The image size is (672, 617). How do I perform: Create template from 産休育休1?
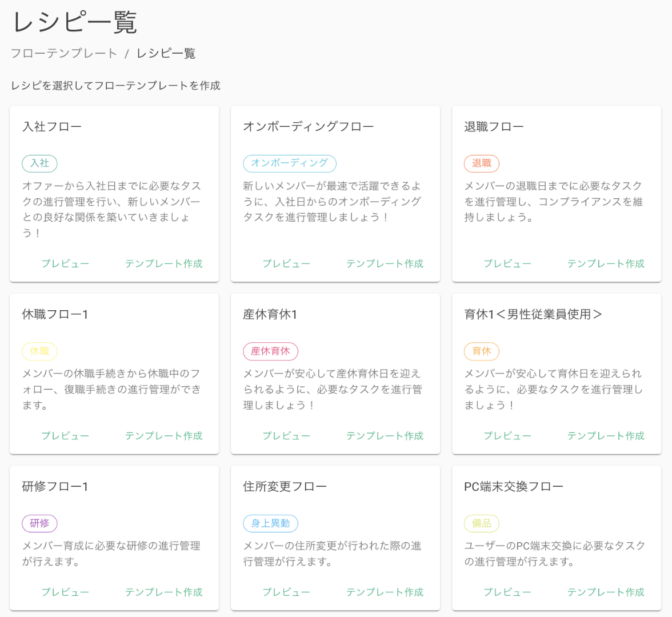(x=385, y=436)
